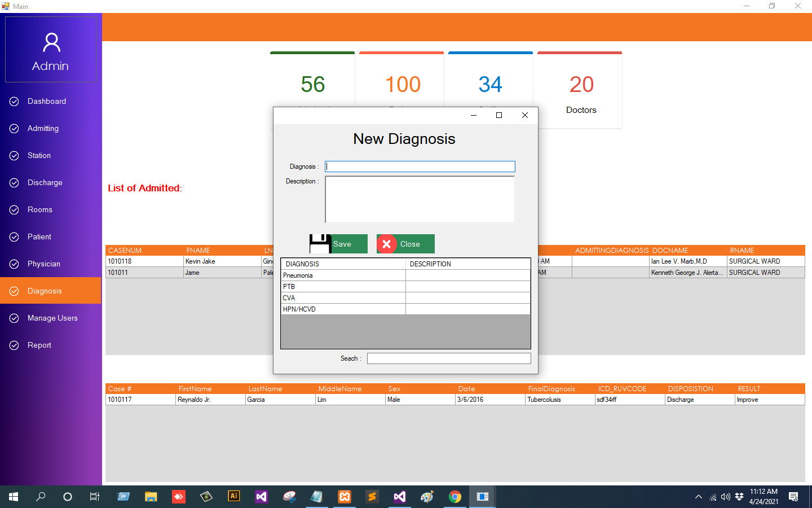Click the Physician checkmark icon

tap(14, 264)
